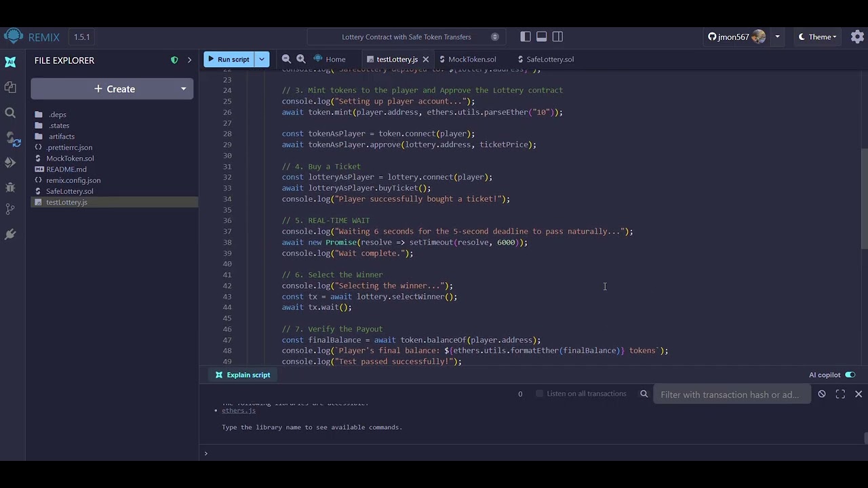Close the terminal panel
This screenshot has height=488, width=868.
[x=859, y=394]
